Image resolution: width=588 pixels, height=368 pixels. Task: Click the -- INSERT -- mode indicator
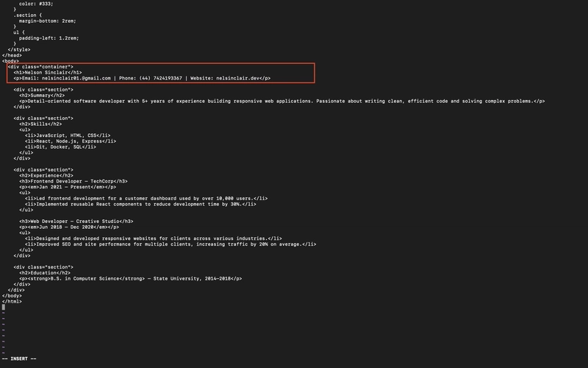coord(19,358)
